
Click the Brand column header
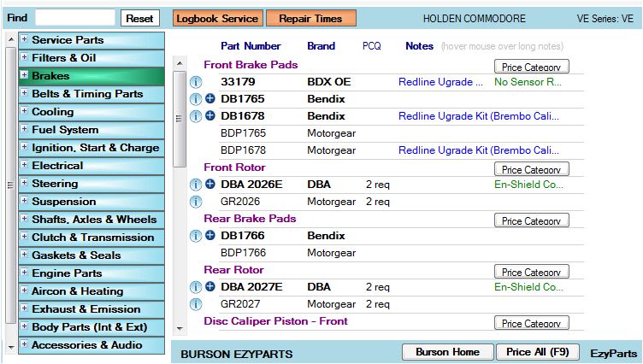click(x=321, y=46)
